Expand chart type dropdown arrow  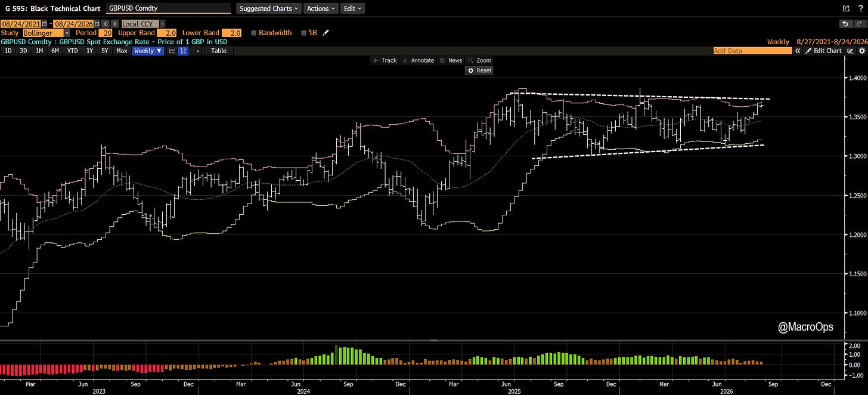tap(197, 51)
